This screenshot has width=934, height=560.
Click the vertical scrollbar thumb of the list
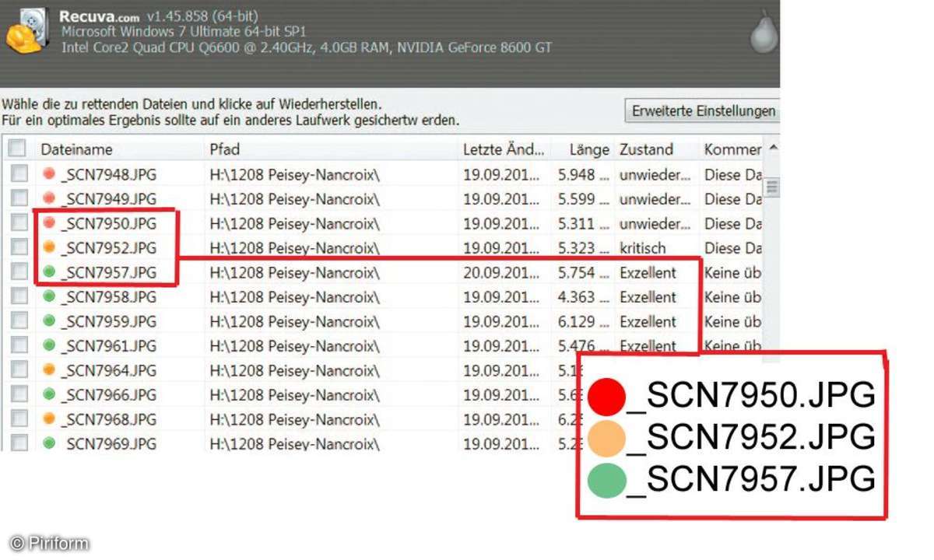tap(772, 187)
